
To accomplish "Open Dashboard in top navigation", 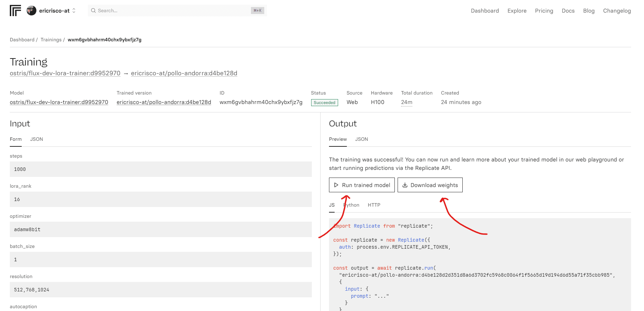I will point(485,11).
